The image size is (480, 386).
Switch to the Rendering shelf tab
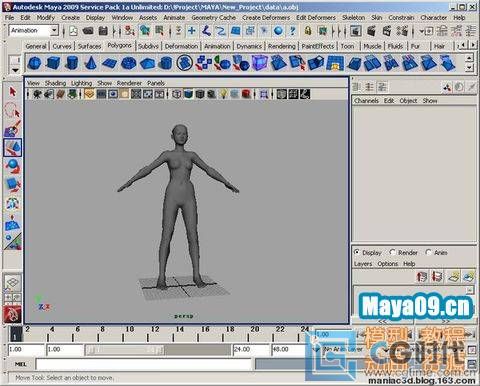[x=282, y=46]
